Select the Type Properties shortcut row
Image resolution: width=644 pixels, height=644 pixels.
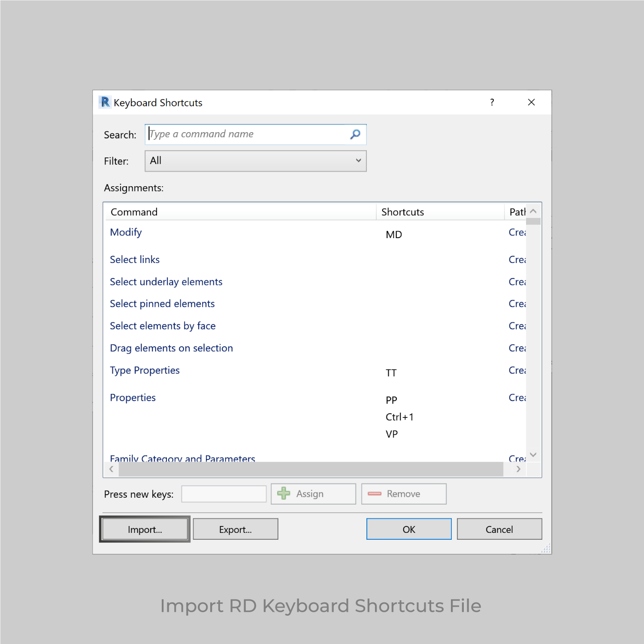[x=145, y=370]
